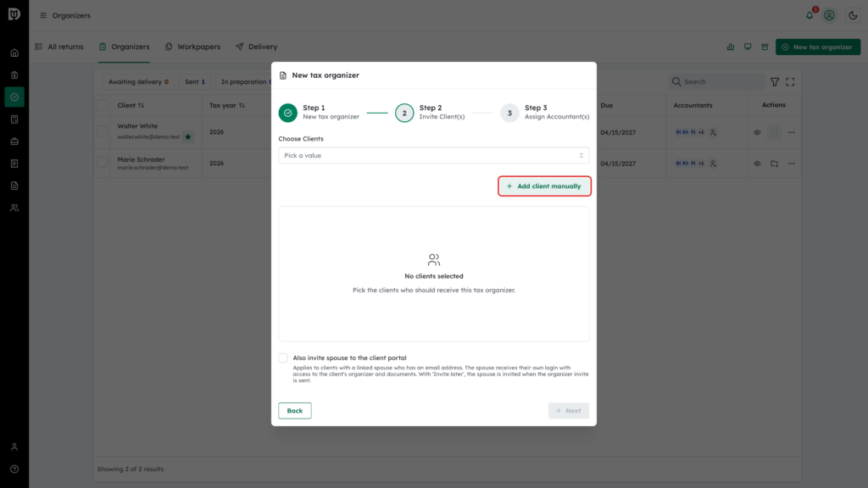The width and height of the screenshot is (868, 488).
Task: Click the Accountants column header
Action: click(x=693, y=105)
